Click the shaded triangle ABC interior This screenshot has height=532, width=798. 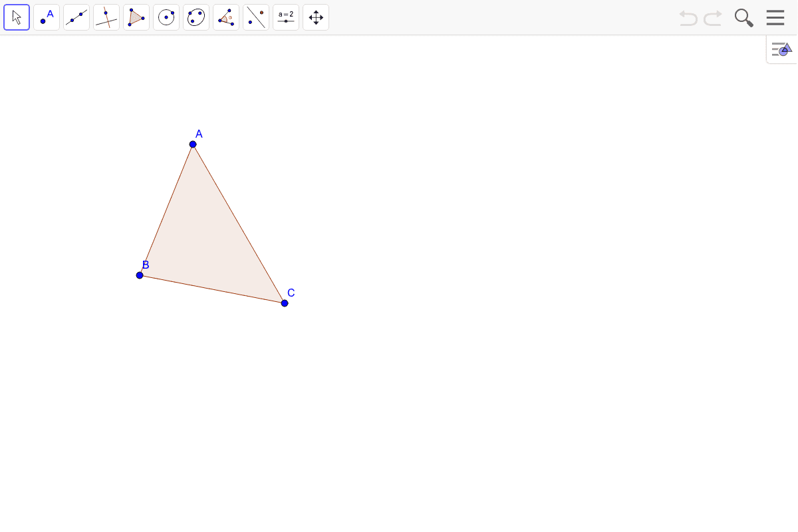coord(205,241)
